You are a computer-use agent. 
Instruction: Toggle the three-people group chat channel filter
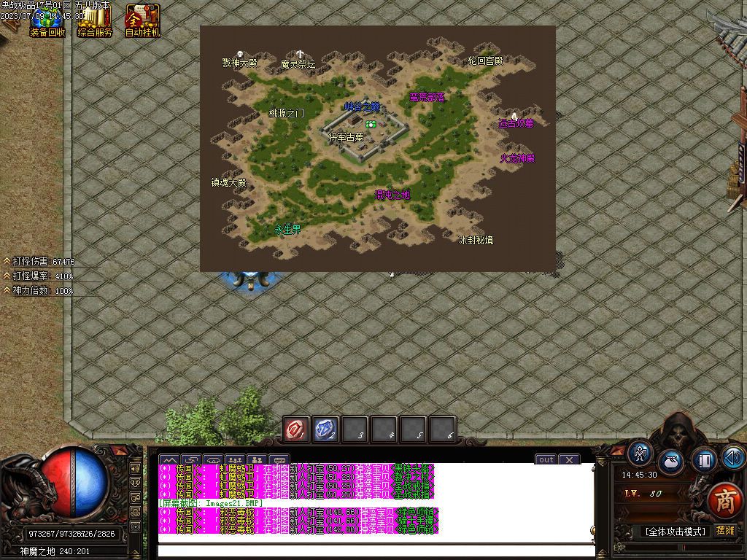click(235, 459)
